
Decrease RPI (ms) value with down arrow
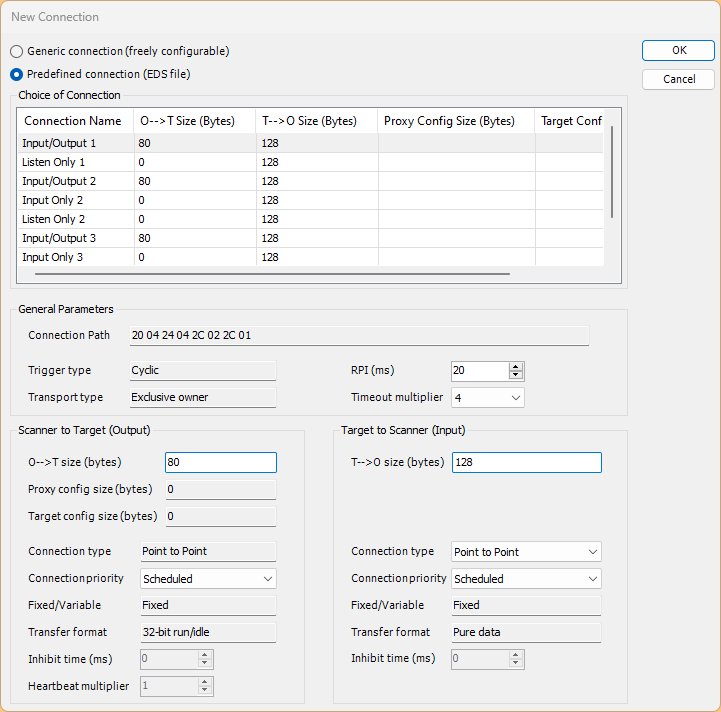tap(516, 376)
